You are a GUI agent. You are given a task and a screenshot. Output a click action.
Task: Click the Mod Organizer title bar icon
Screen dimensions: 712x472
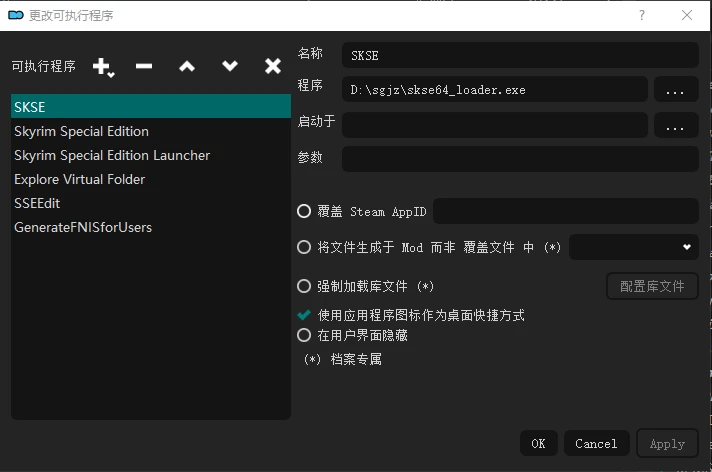[x=16, y=15]
